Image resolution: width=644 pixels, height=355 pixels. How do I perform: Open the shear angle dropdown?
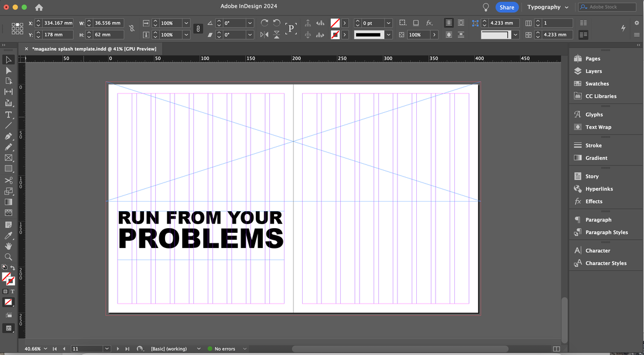(250, 35)
